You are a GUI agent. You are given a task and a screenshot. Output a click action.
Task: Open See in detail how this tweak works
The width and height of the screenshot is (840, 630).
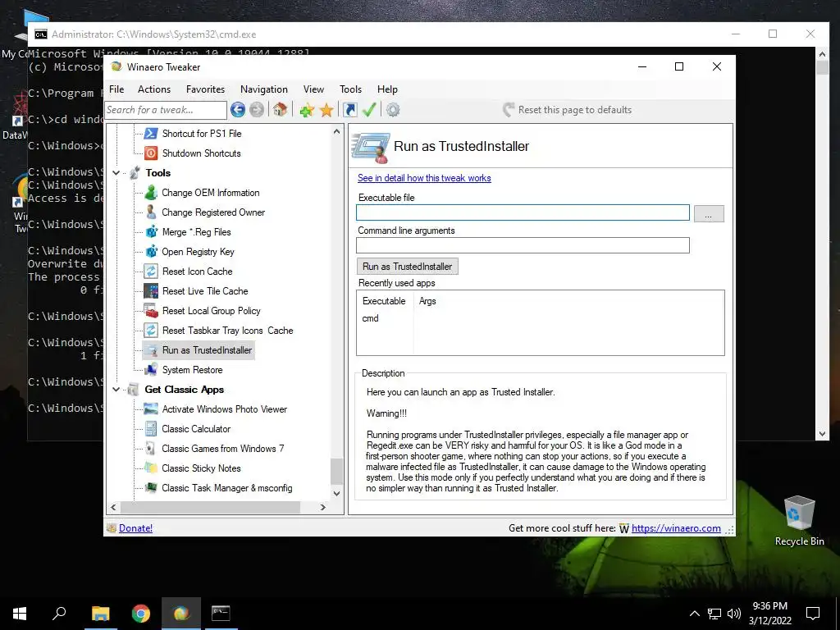pos(424,178)
